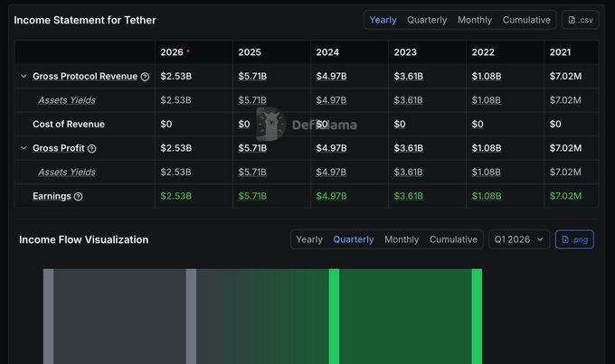
Task: Switch Income Flow Visualization to Monthly
Action: tap(402, 239)
